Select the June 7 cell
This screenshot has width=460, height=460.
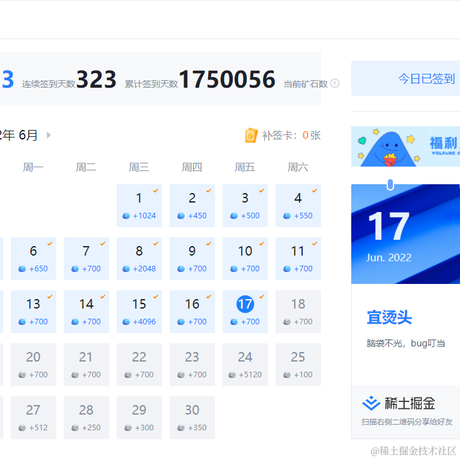pos(86,259)
